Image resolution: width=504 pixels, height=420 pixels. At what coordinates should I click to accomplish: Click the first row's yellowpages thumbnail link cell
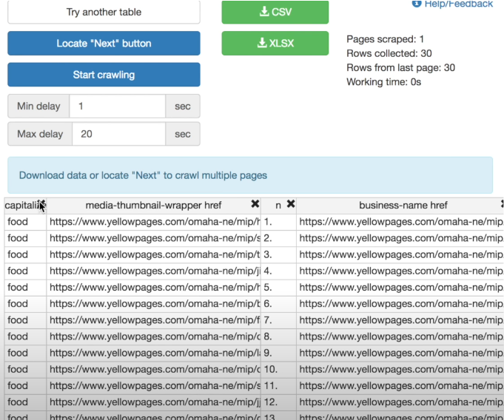[154, 222]
